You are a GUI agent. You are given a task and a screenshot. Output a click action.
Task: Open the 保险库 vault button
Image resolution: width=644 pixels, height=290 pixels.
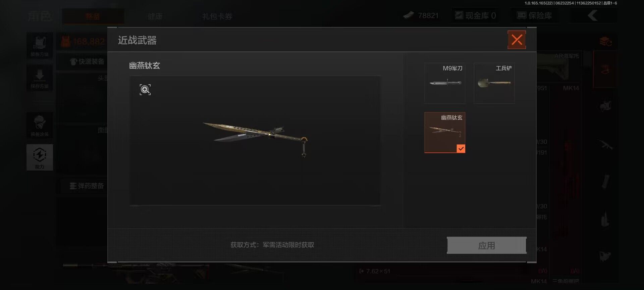(534, 15)
